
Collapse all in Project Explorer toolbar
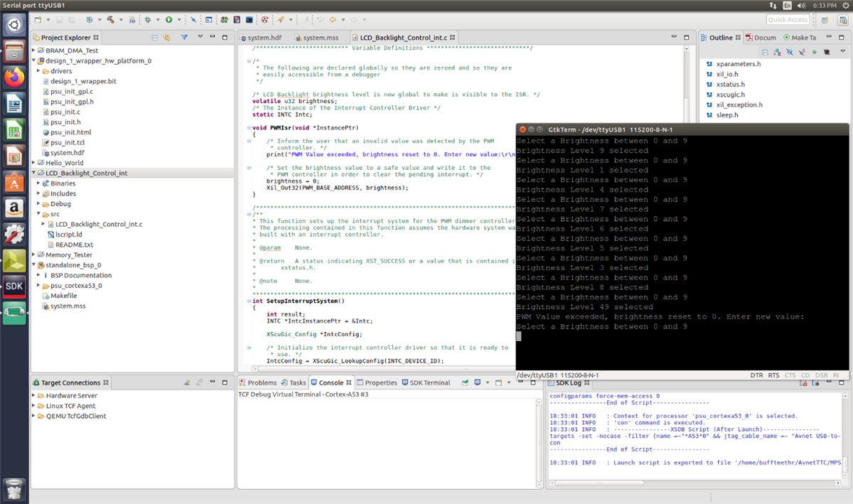point(155,38)
